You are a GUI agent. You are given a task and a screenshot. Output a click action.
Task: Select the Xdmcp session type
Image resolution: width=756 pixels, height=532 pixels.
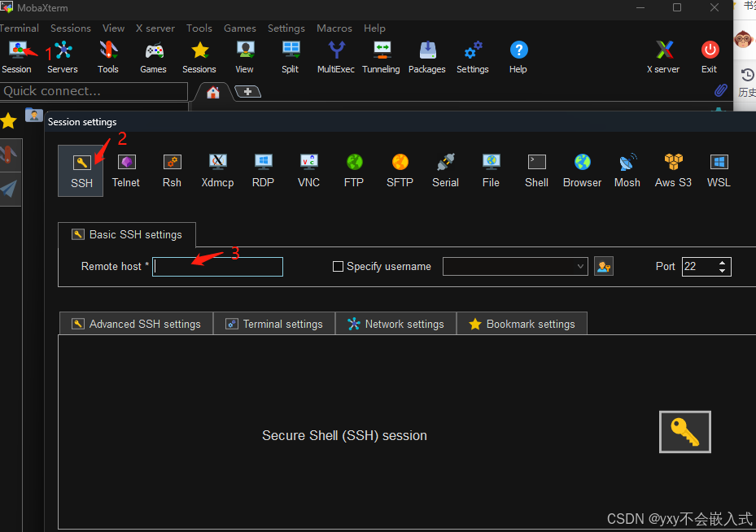click(x=217, y=171)
